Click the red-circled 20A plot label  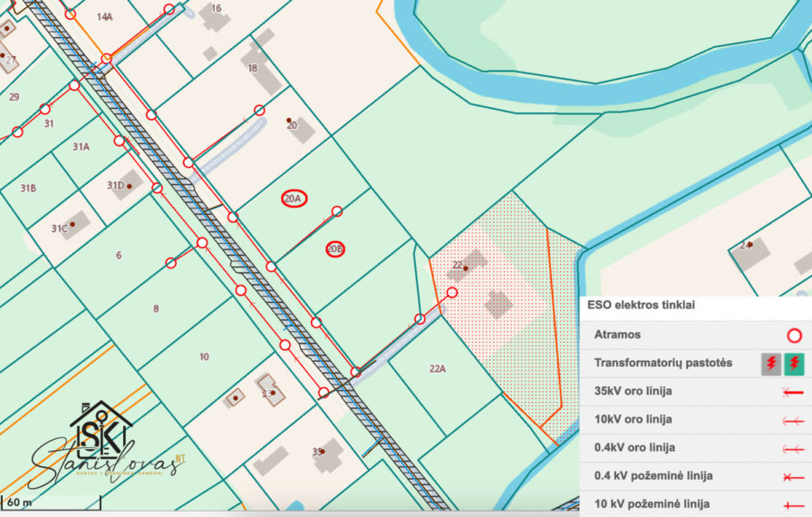(x=295, y=199)
